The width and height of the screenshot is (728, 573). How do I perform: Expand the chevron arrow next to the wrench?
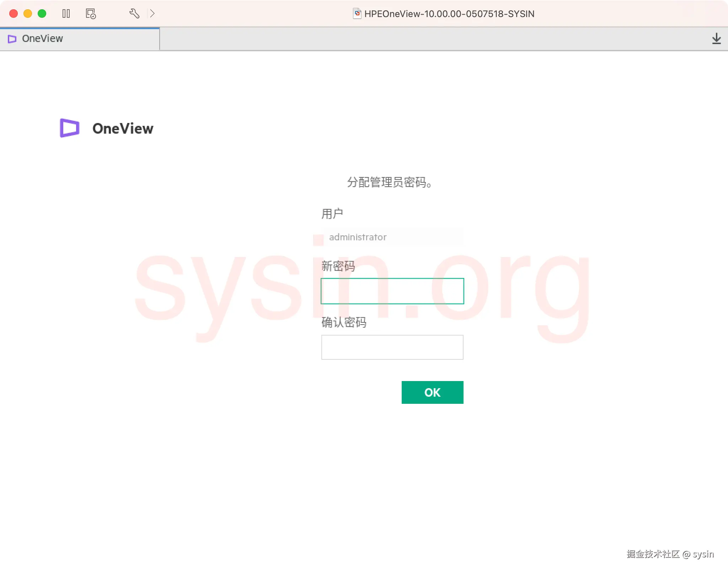[153, 14]
